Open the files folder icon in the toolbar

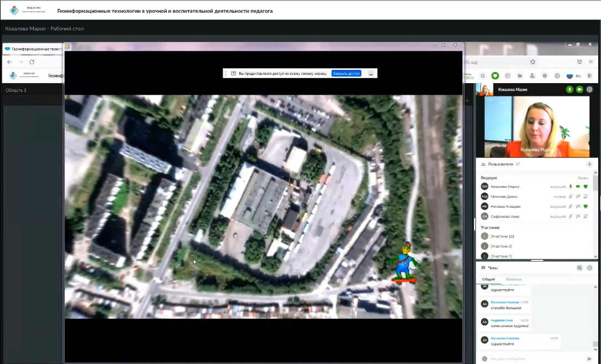click(520, 76)
